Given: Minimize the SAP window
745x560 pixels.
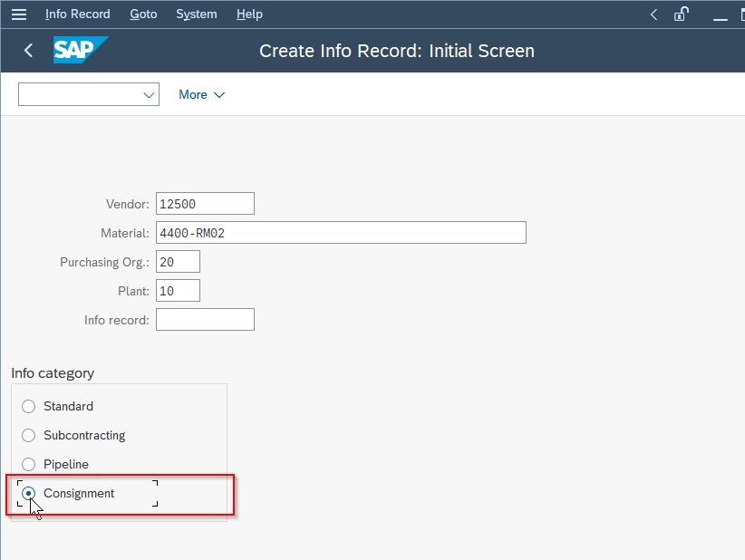Looking at the screenshot, I should [721, 17].
